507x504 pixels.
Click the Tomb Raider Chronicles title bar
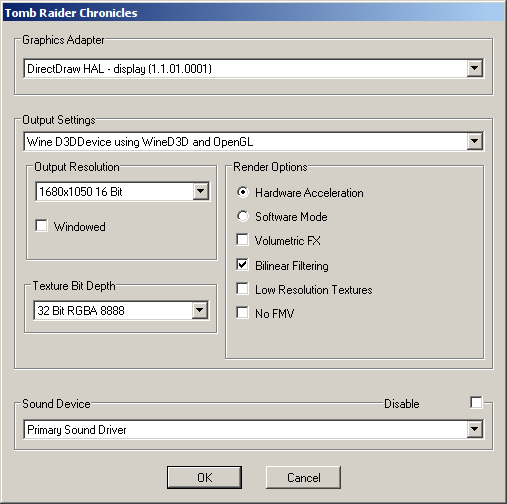253,13
